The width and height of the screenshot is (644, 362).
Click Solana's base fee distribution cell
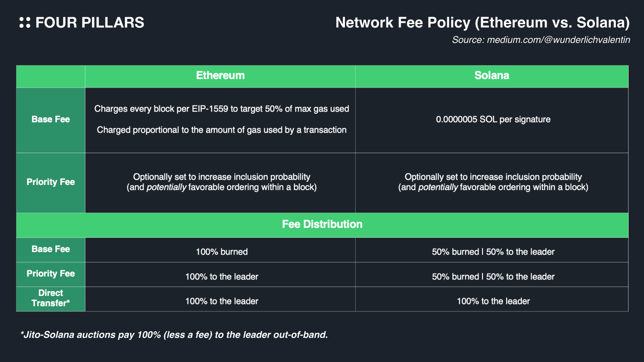pyautogui.click(x=493, y=252)
